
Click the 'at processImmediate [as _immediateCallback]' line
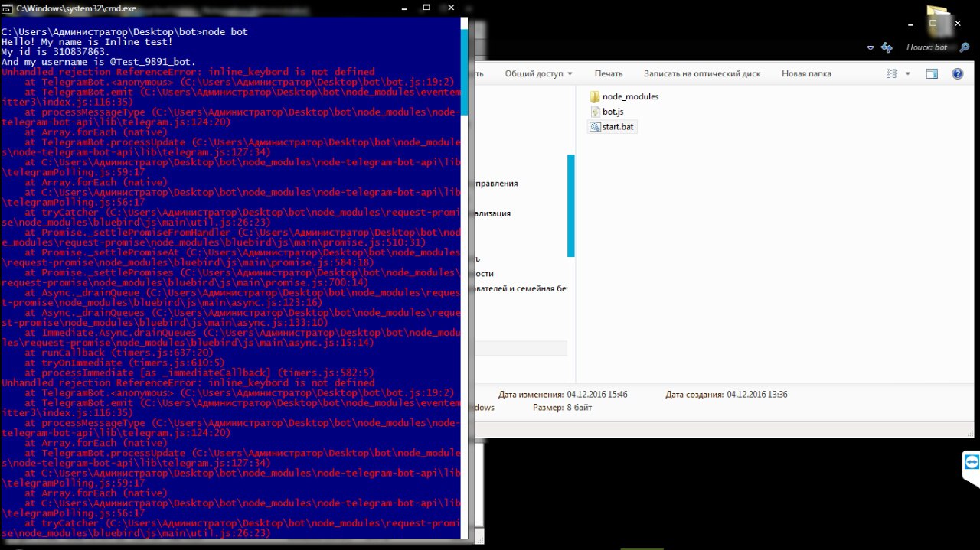(x=199, y=373)
